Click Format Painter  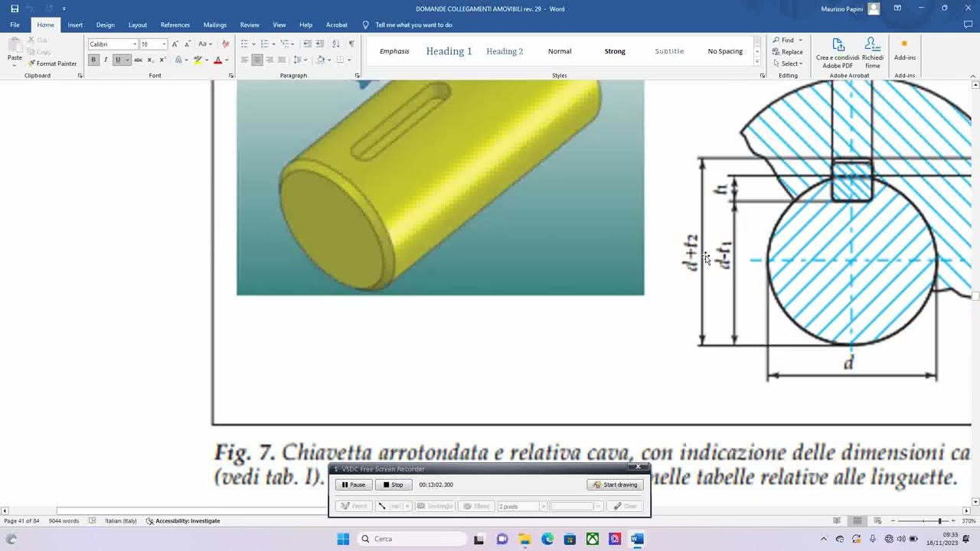(x=53, y=64)
